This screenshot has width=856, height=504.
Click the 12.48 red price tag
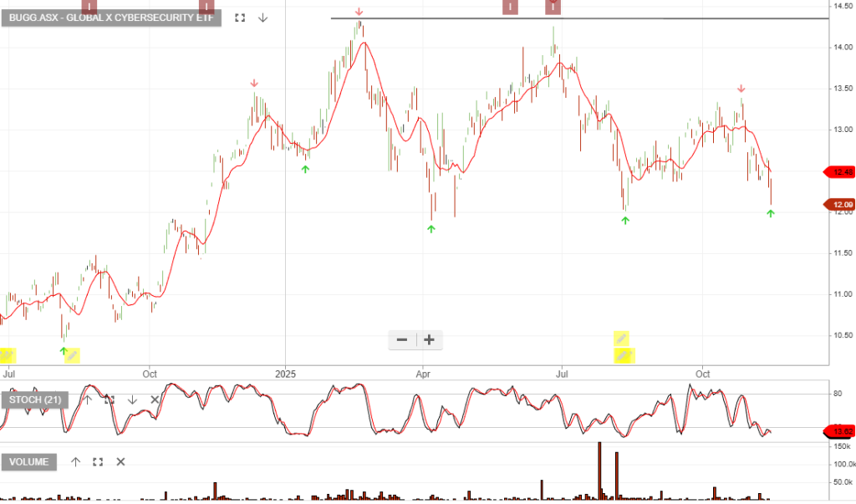coord(839,172)
